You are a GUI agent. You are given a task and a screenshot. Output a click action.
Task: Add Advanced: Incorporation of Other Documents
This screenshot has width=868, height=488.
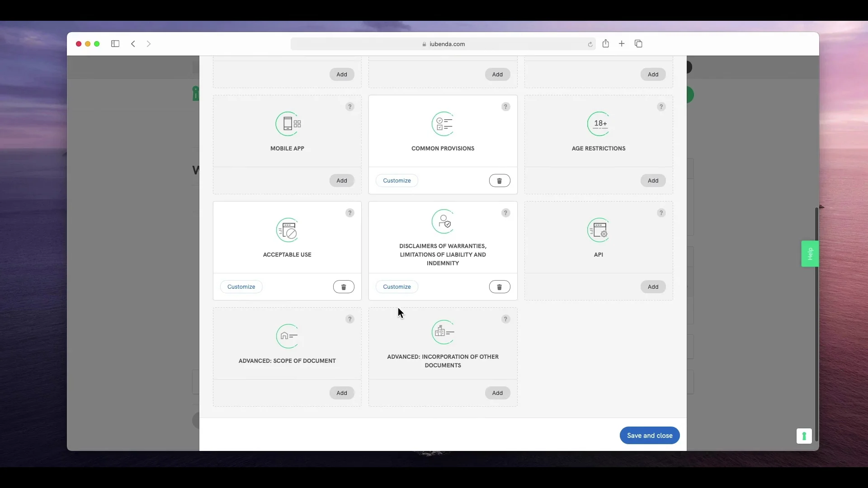pyautogui.click(x=497, y=393)
